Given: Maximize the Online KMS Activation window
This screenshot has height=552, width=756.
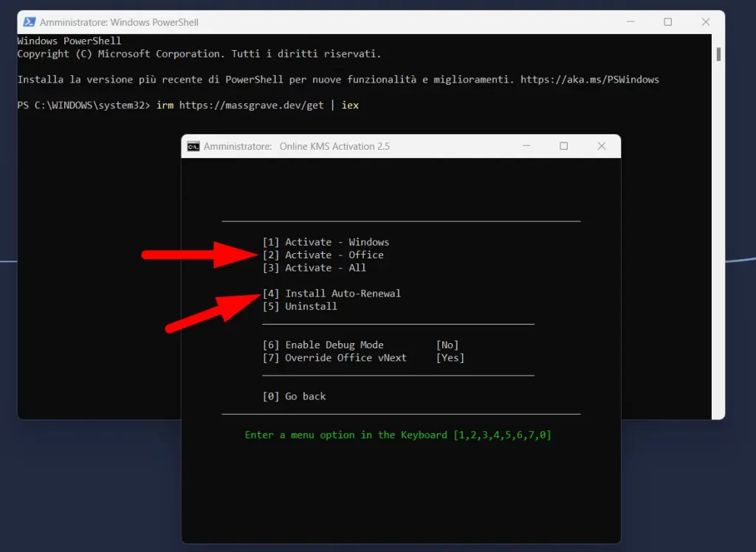Looking at the screenshot, I should pyautogui.click(x=563, y=146).
